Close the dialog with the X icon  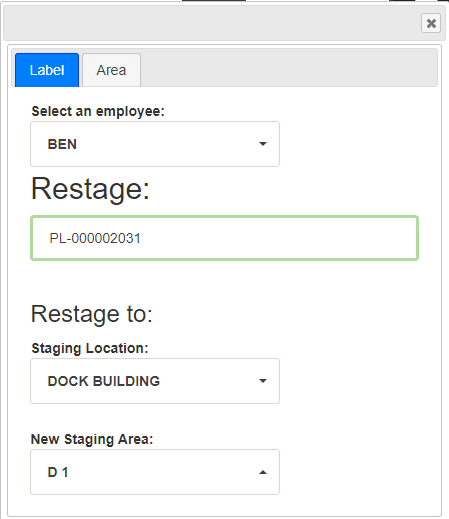431,23
